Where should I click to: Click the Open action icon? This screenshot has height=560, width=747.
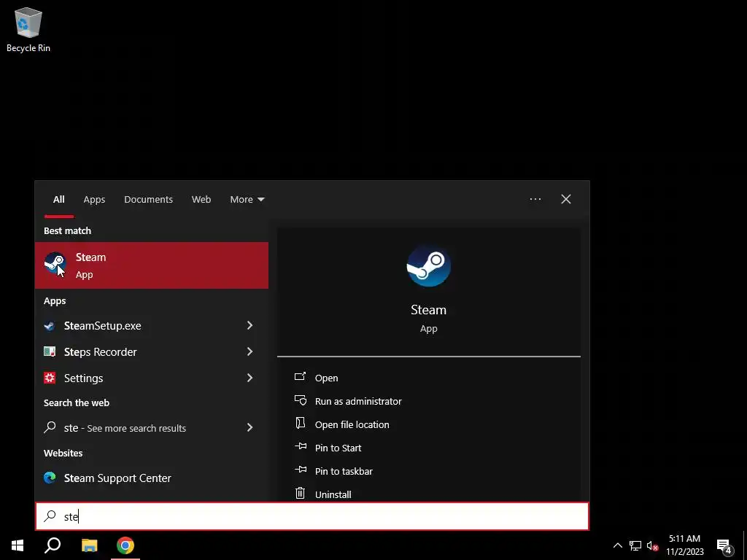click(x=300, y=377)
